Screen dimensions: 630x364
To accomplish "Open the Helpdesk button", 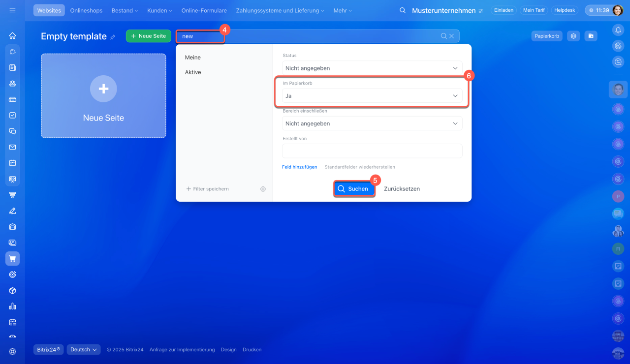I will [x=565, y=10].
